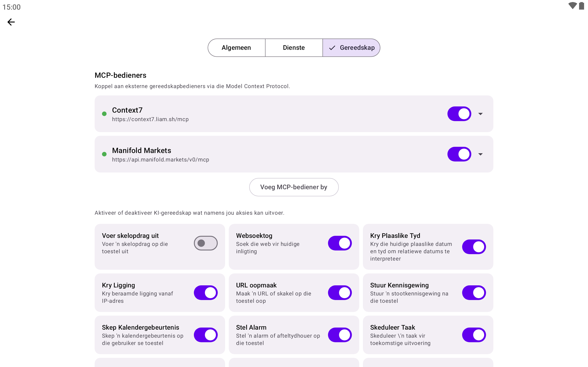588x367 pixels.
Task: Expand the Manifold Markets server details
Action: 480,154
